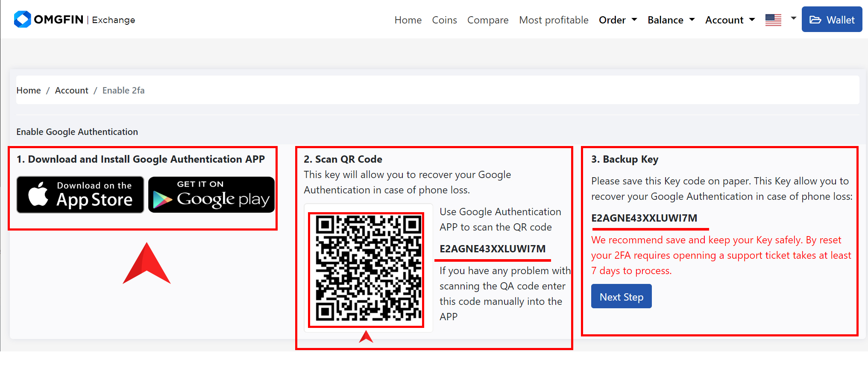Click the Enable Google Authentication heading
868x377 pixels.
(77, 132)
